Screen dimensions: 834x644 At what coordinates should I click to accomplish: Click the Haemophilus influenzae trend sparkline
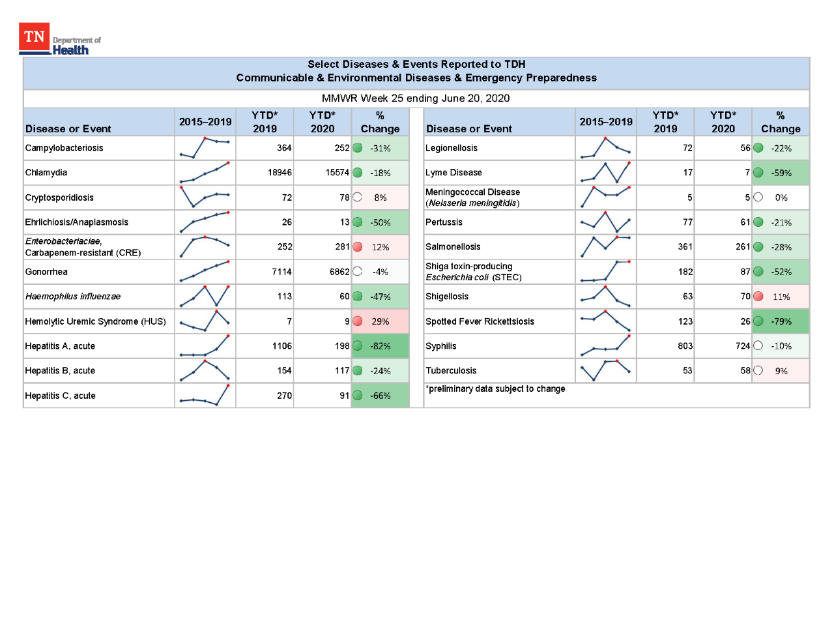click(205, 297)
